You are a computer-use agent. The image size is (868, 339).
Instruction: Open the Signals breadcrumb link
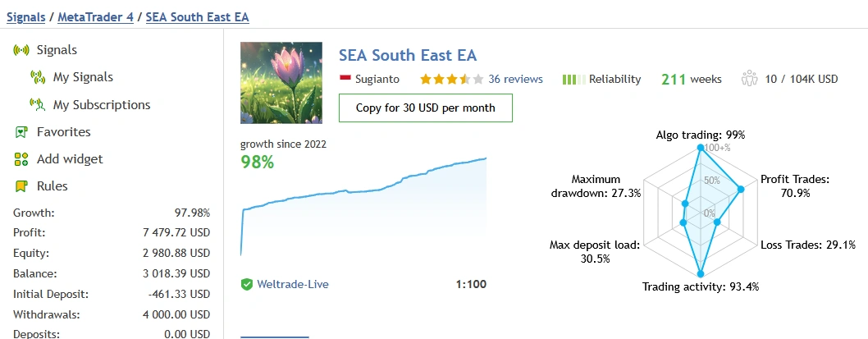(25, 16)
